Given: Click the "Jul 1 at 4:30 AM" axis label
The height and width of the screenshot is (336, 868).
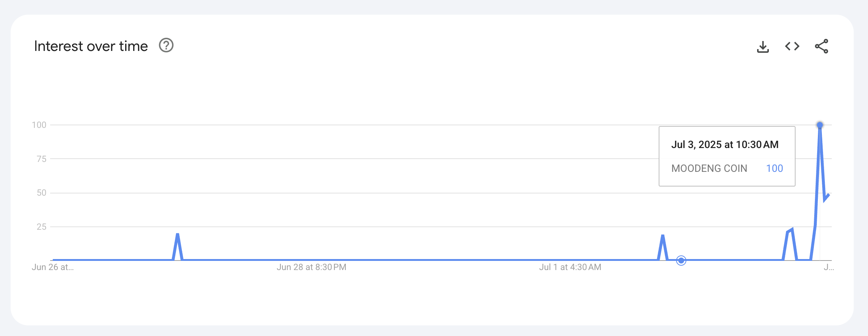Looking at the screenshot, I should pos(570,267).
